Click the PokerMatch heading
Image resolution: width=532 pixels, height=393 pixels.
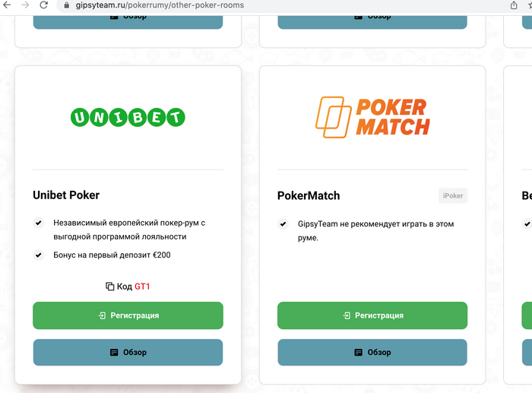(x=309, y=196)
